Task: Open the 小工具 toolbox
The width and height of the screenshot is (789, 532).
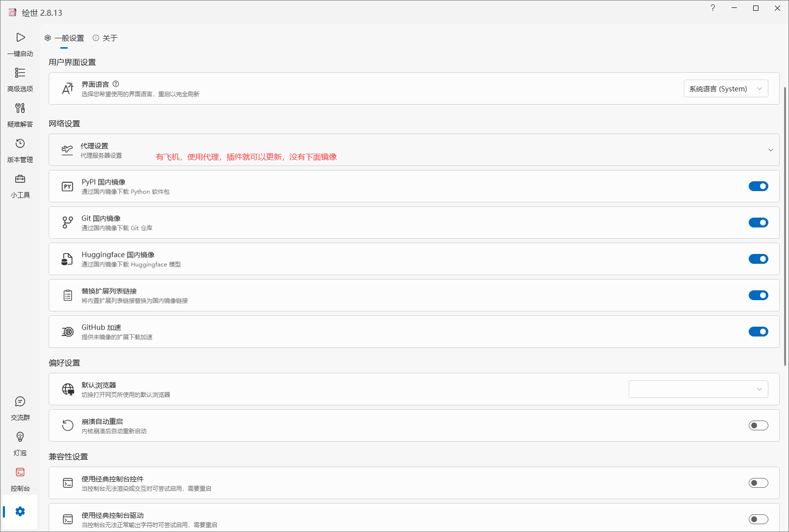Action: pyautogui.click(x=20, y=186)
